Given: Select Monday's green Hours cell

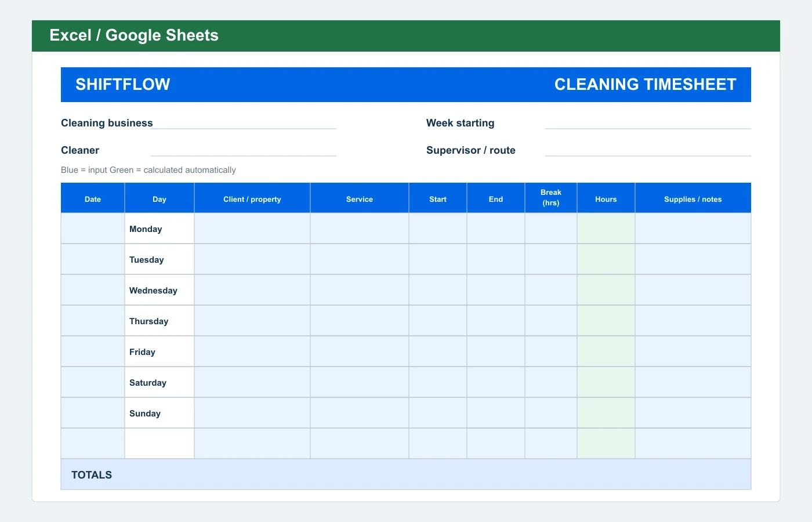Looking at the screenshot, I should 606,229.
